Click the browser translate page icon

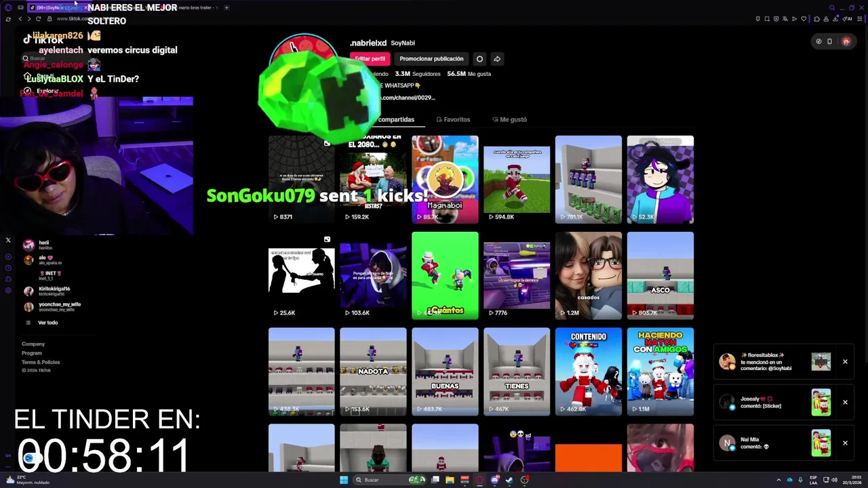pyautogui.click(x=785, y=19)
